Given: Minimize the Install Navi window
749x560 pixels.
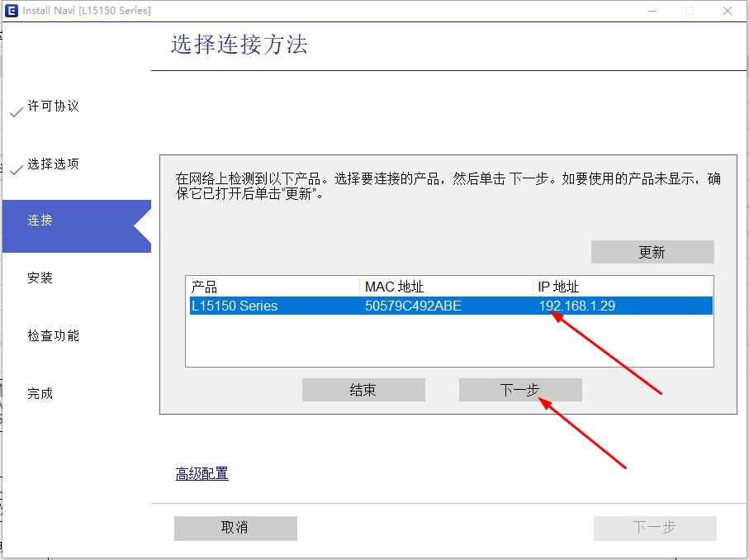Looking at the screenshot, I should [651, 11].
